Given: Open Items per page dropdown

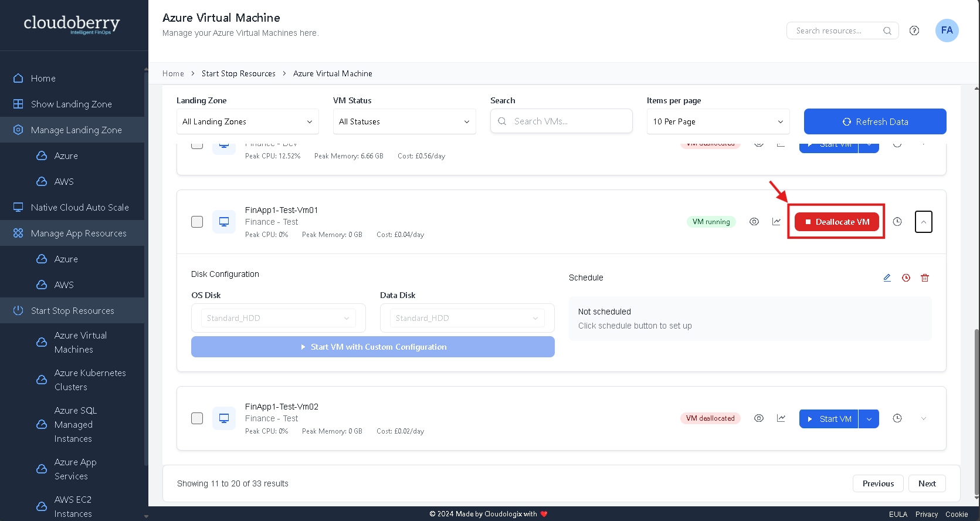Looking at the screenshot, I should click(718, 121).
